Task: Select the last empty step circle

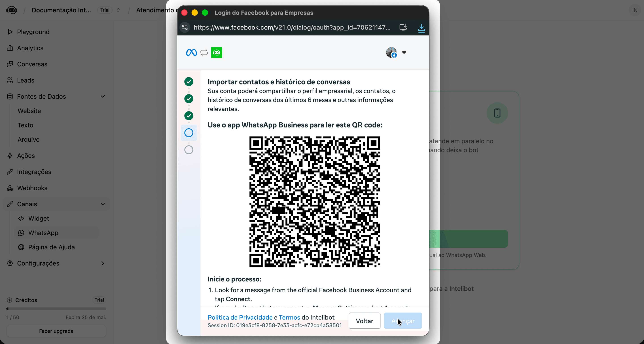Action: point(189,150)
